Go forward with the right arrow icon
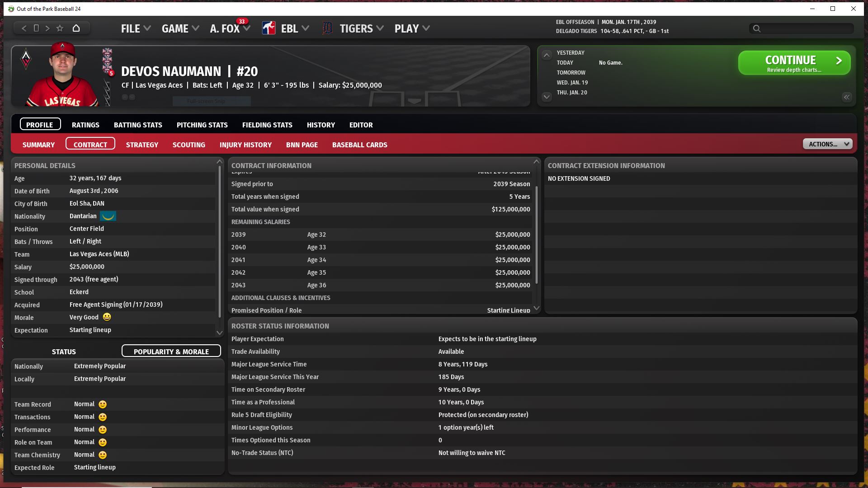868x488 pixels. [x=47, y=28]
